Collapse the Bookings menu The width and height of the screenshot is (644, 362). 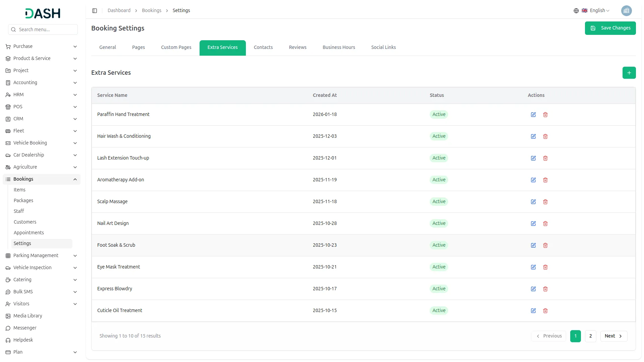tap(42, 179)
